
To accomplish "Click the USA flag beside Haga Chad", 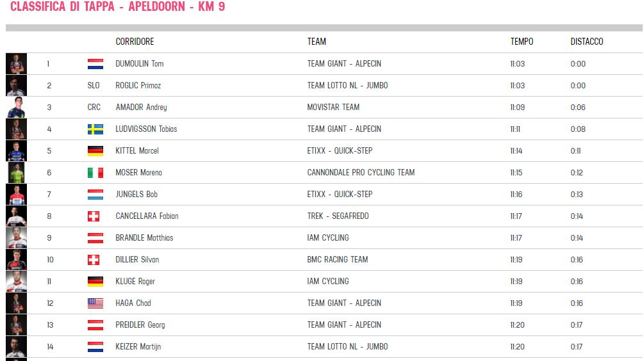I will point(95,303).
